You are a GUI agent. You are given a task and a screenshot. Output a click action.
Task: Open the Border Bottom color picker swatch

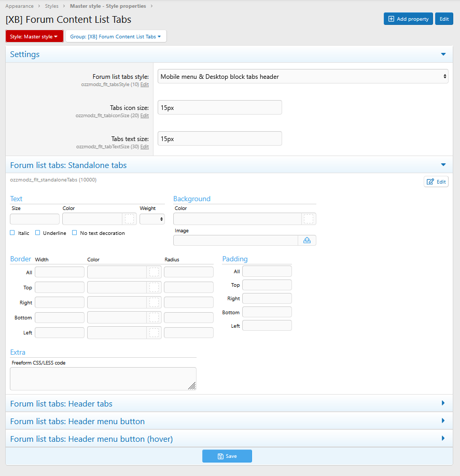pos(154,318)
